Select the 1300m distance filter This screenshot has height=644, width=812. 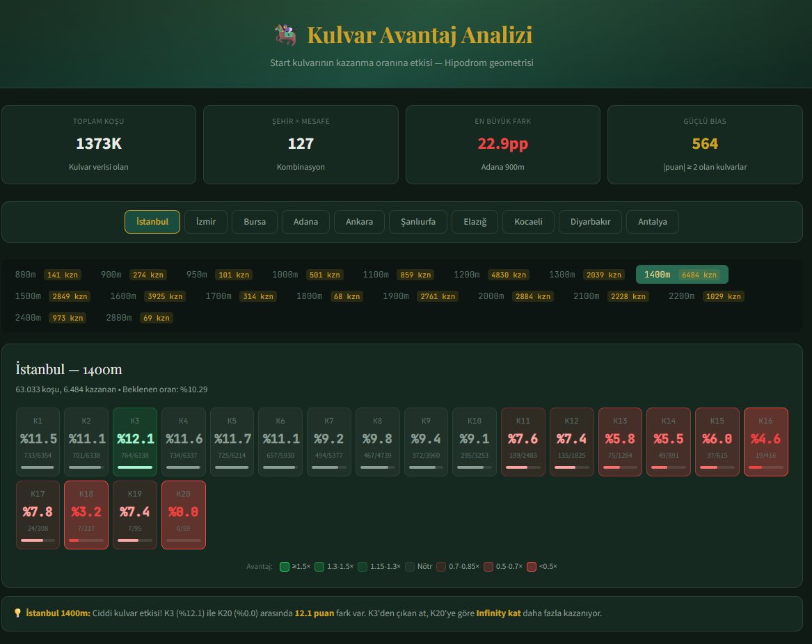tap(587, 275)
